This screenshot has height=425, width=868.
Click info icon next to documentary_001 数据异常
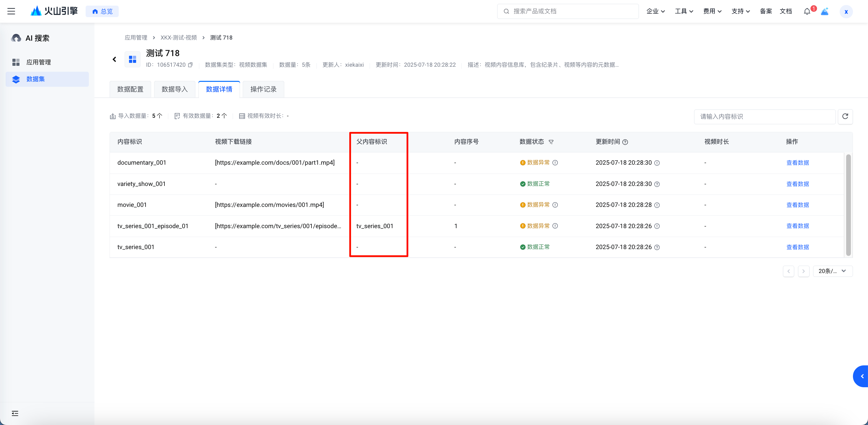coord(555,163)
